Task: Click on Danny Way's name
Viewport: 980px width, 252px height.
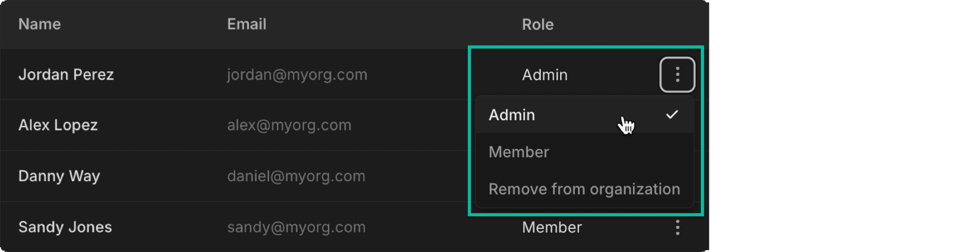Action: coord(59,176)
